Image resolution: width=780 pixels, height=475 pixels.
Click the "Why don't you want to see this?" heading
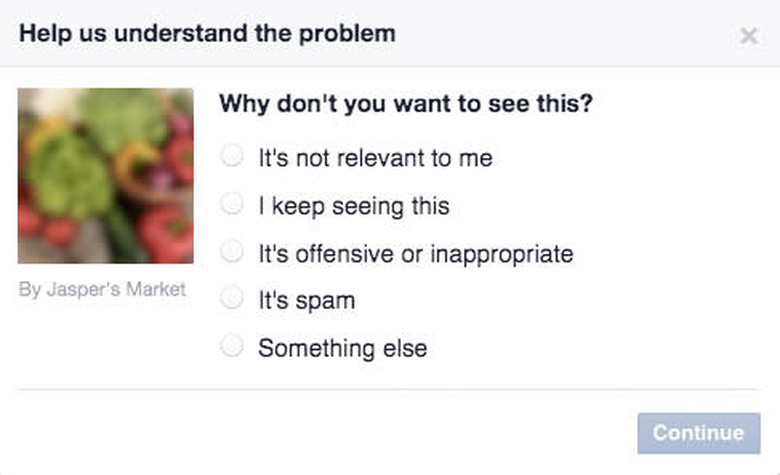click(x=406, y=104)
